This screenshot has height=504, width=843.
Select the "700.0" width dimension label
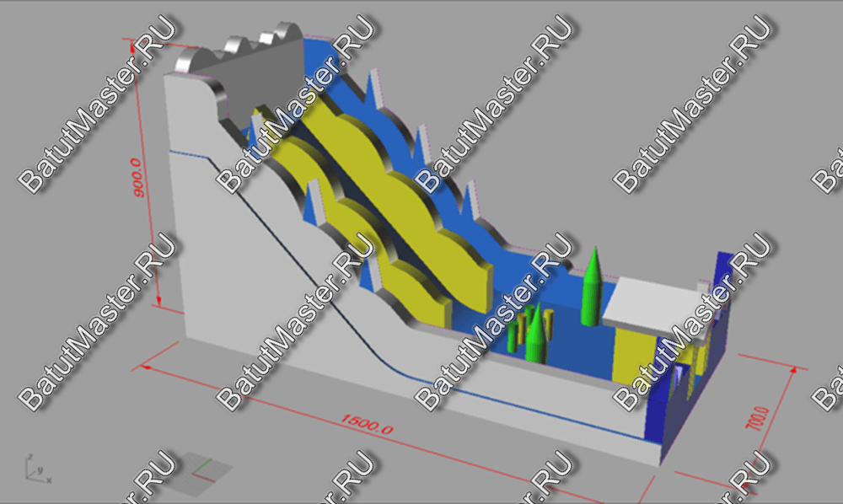click(x=758, y=418)
